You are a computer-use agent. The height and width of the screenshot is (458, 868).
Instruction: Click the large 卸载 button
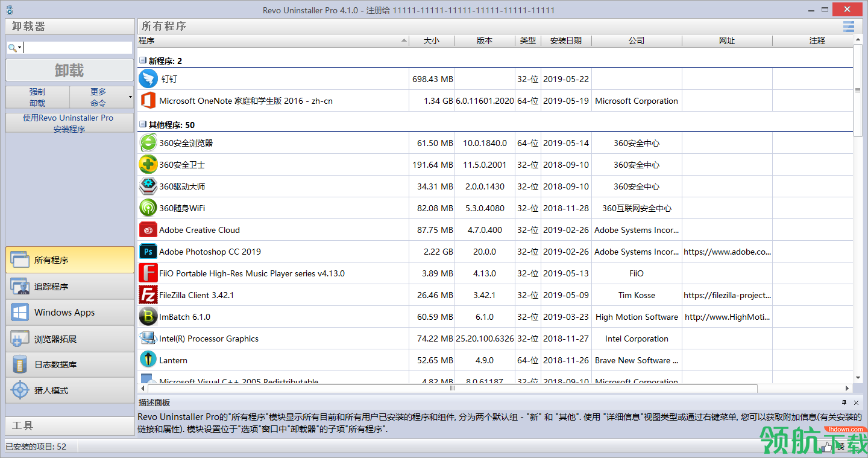(70, 70)
